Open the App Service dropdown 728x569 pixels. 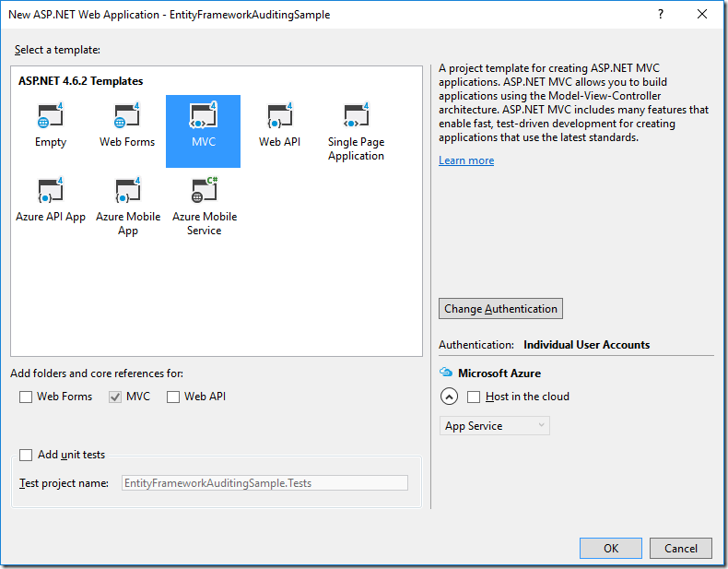(x=495, y=425)
